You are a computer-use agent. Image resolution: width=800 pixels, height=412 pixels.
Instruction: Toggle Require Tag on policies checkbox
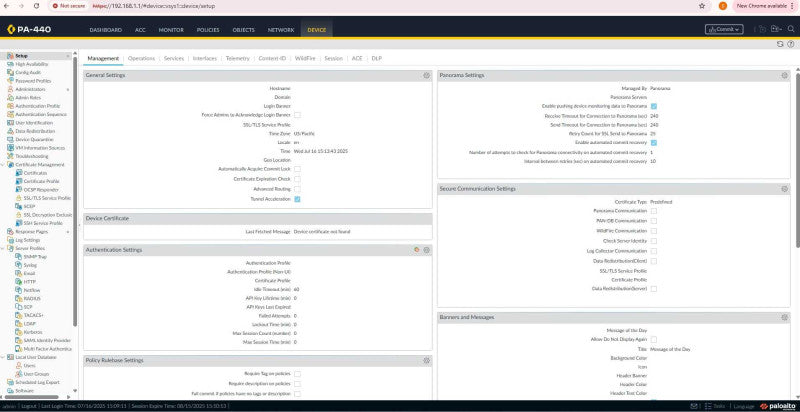(x=297, y=374)
